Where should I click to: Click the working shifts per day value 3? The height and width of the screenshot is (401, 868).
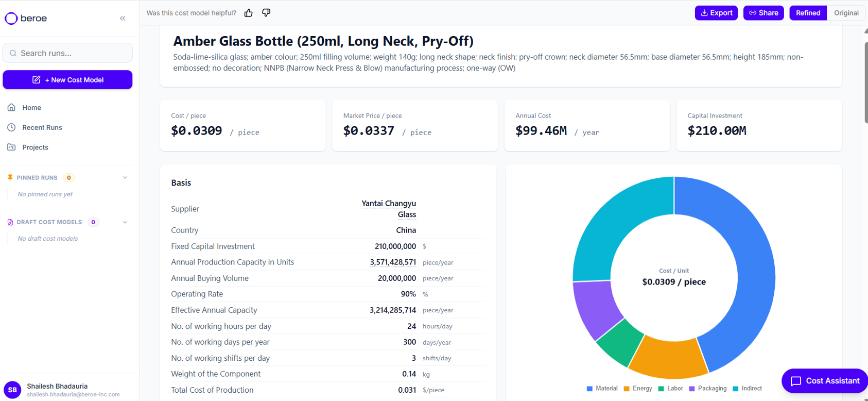413,358
